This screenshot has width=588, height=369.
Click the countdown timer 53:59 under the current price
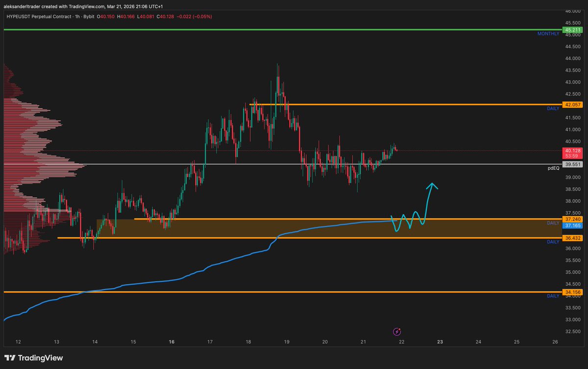point(571,156)
